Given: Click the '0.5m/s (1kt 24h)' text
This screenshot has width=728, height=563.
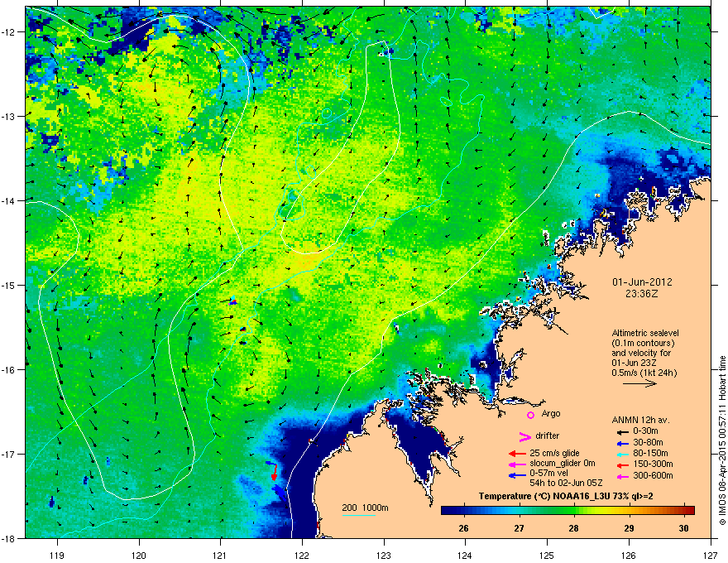Looking at the screenshot, I should tap(644, 373).
